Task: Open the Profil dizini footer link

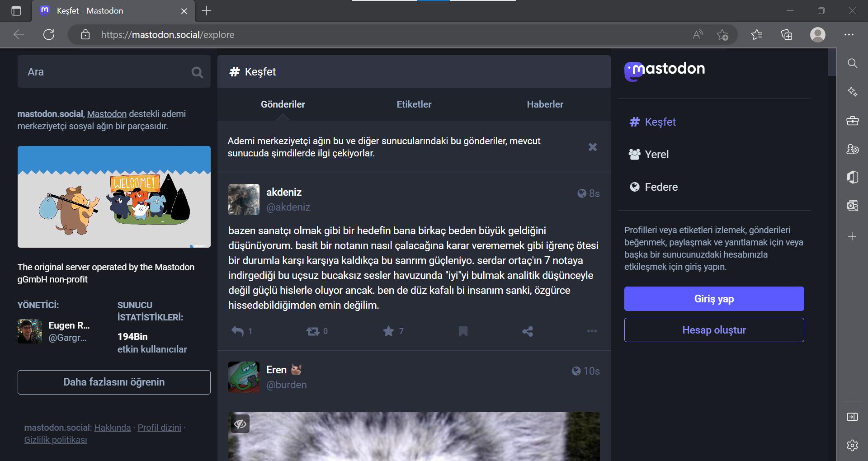Action: (x=159, y=428)
